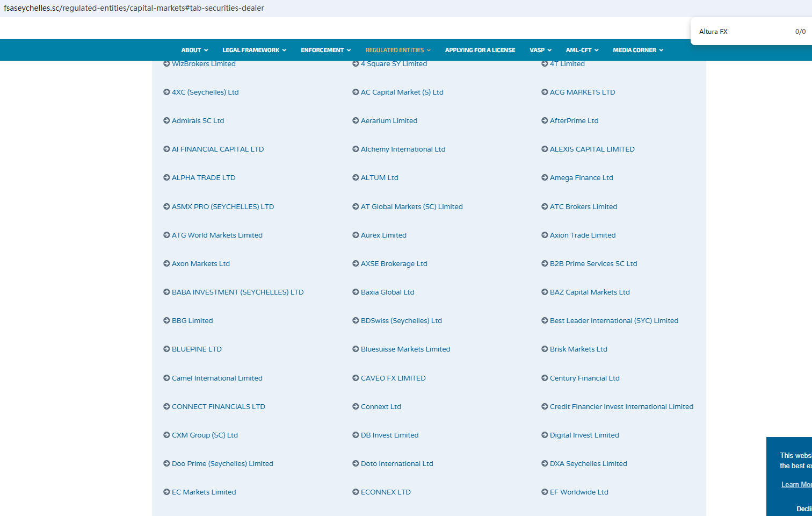Open EF Worldwide Ltd link
The height and width of the screenshot is (516, 812).
pos(579,492)
